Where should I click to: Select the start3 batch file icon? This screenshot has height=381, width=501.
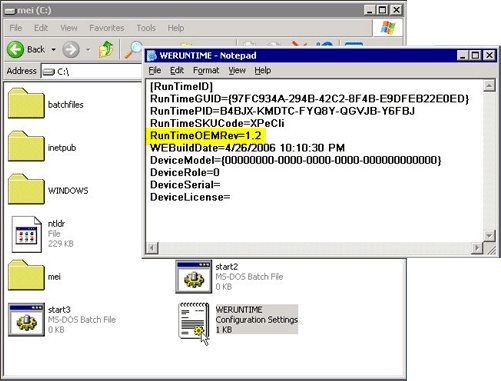click(x=26, y=320)
